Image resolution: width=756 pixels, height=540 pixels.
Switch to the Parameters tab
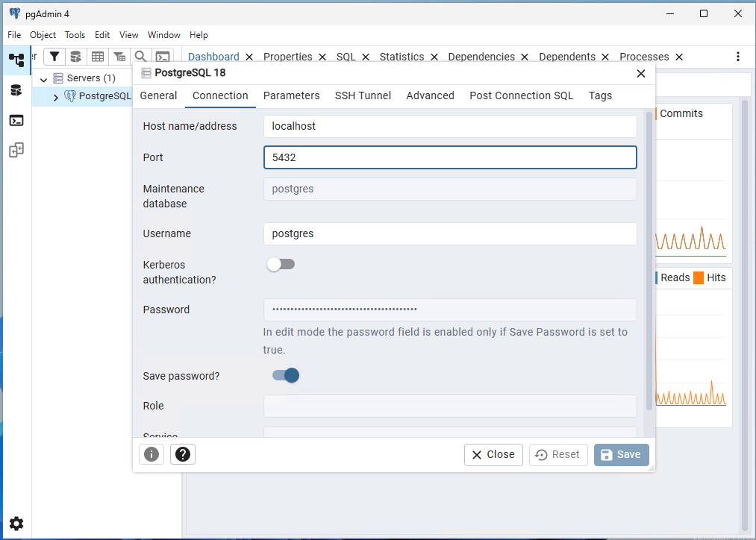click(291, 95)
